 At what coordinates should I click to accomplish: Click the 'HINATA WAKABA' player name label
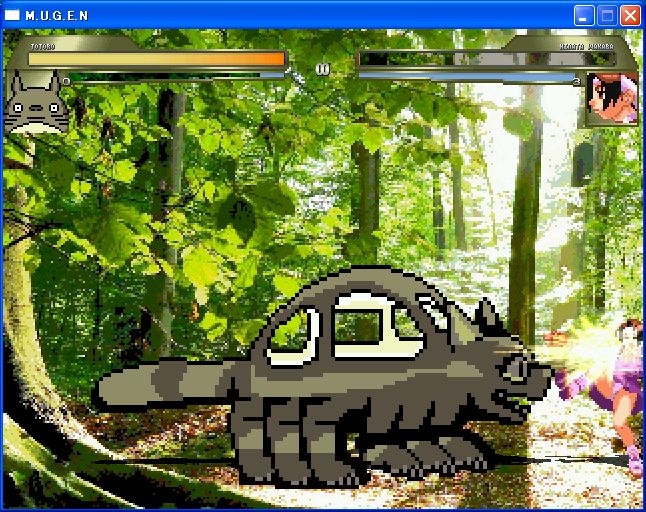click(x=587, y=47)
